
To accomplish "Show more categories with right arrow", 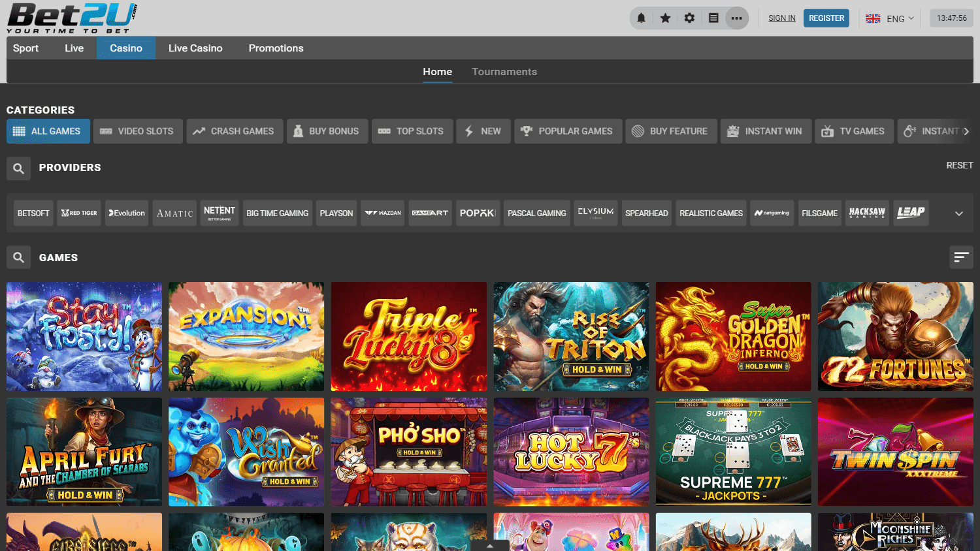I will [966, 131].
